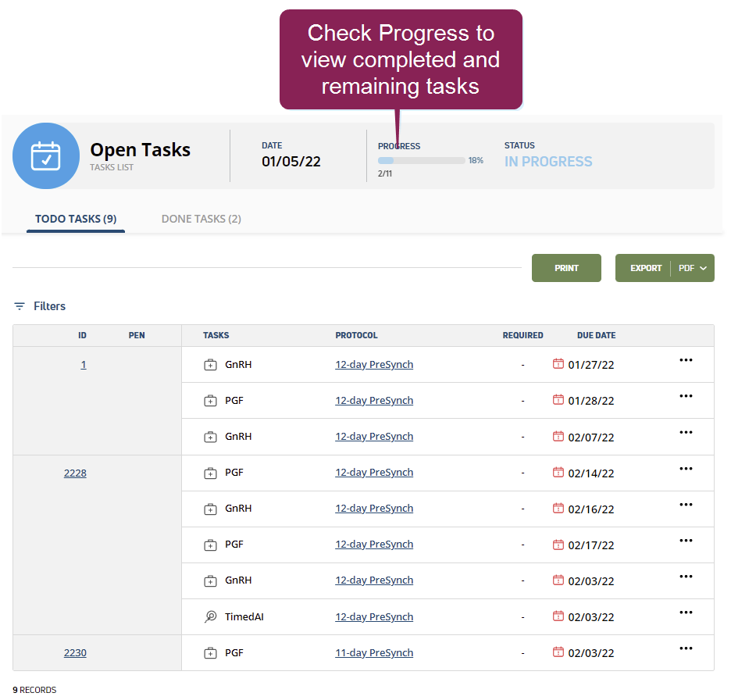The height and width of the screenshot is (700, 731).
Task: Click medical kit icon beside 01/27/22 GnRH task
Action: point(210,365)
